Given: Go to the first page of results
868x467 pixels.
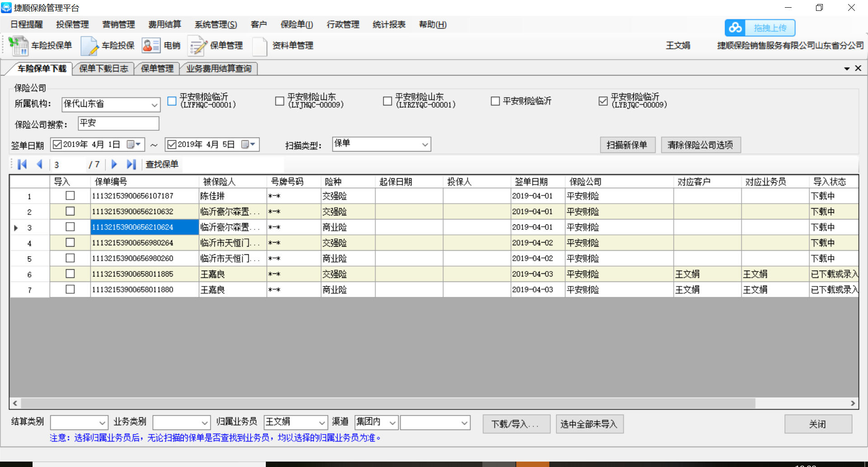Looking at the screenshot, I should pos(22,165).
